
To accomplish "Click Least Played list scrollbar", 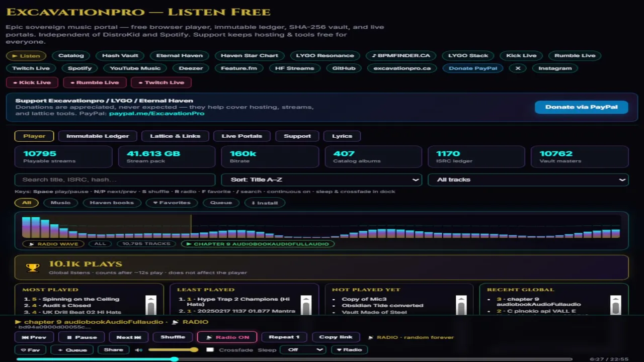I will (306, 305).
